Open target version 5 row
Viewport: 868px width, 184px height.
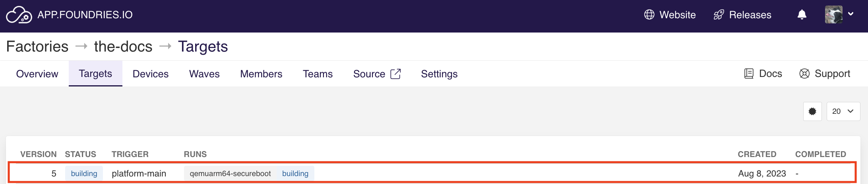(x=54, y=174)
